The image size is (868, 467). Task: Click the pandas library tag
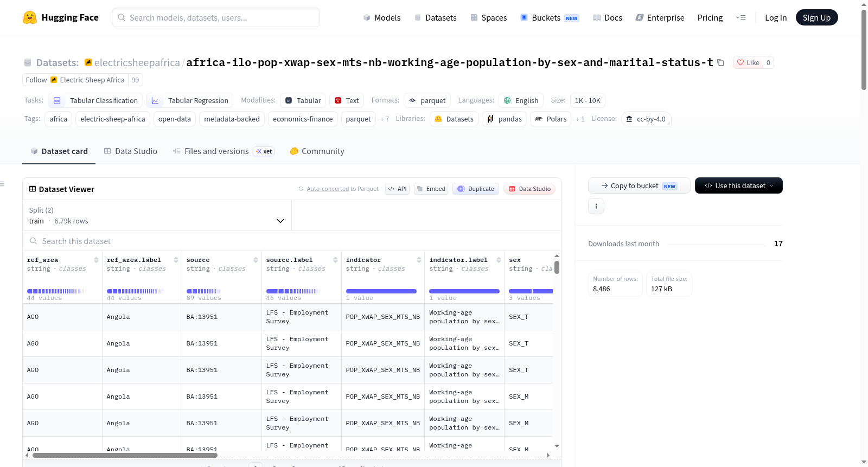coord(504,119)
